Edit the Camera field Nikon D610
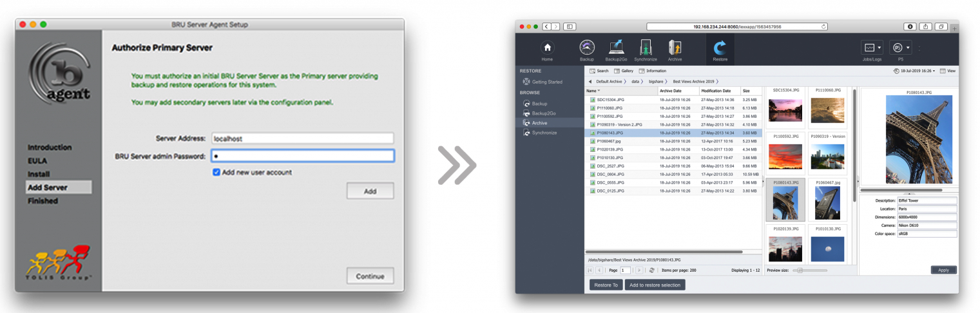The image size is (980, 313). pos(927,225)
